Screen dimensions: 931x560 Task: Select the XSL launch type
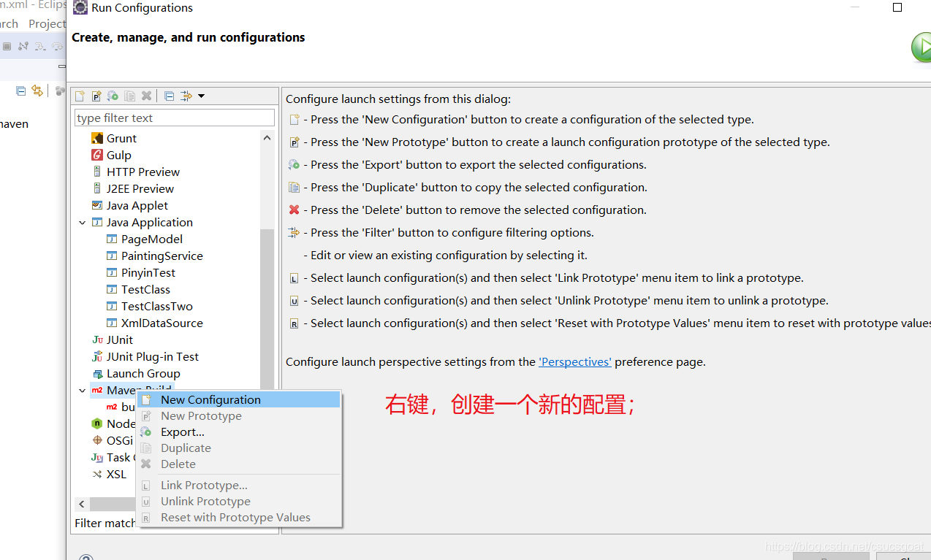tap(109, 474)
